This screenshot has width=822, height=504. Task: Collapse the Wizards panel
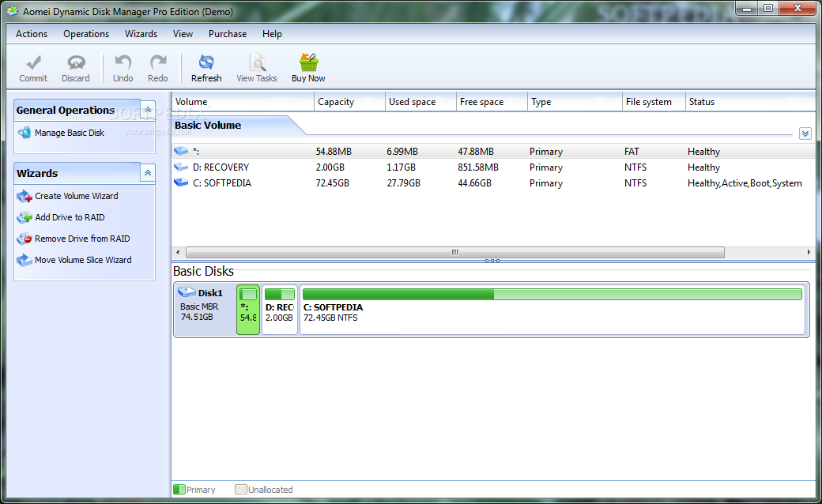(x=148, y=173)
